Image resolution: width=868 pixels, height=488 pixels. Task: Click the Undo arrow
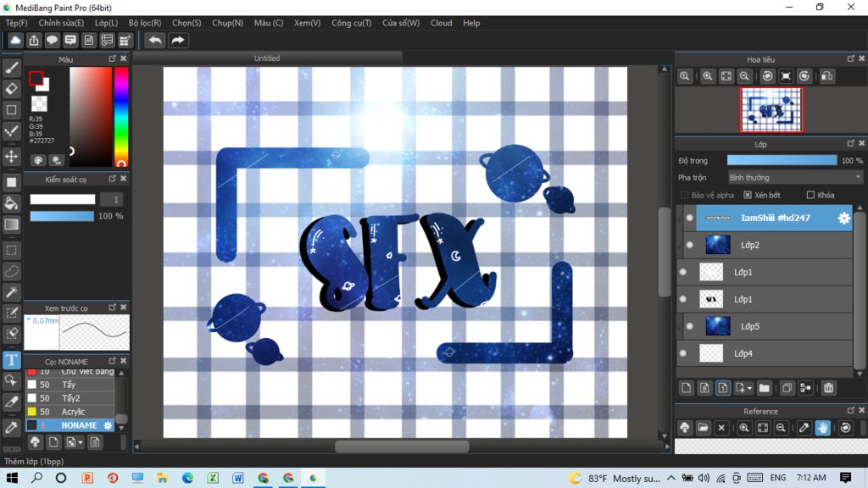click(x=155, y=41)
